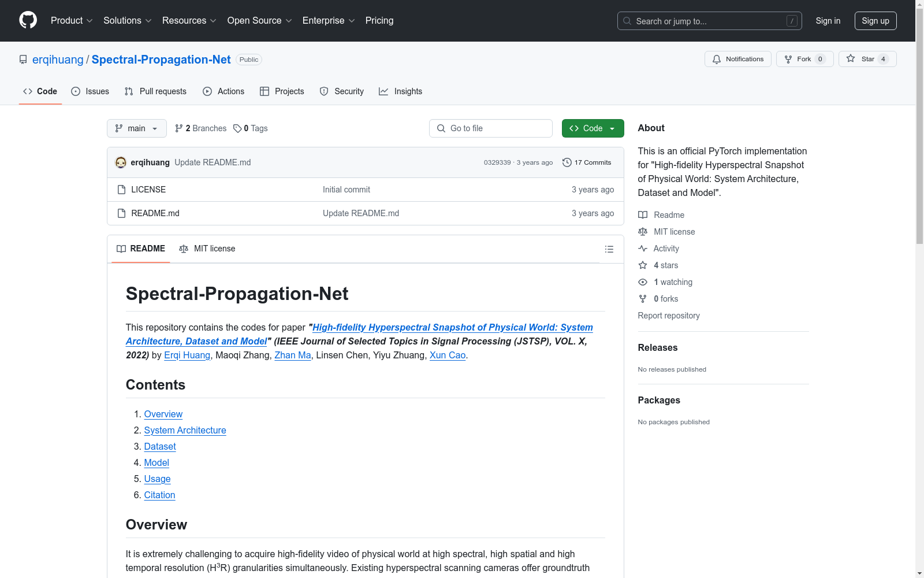Jump to the Usage section link
924x578 pixels.
(x=158, y=479)
